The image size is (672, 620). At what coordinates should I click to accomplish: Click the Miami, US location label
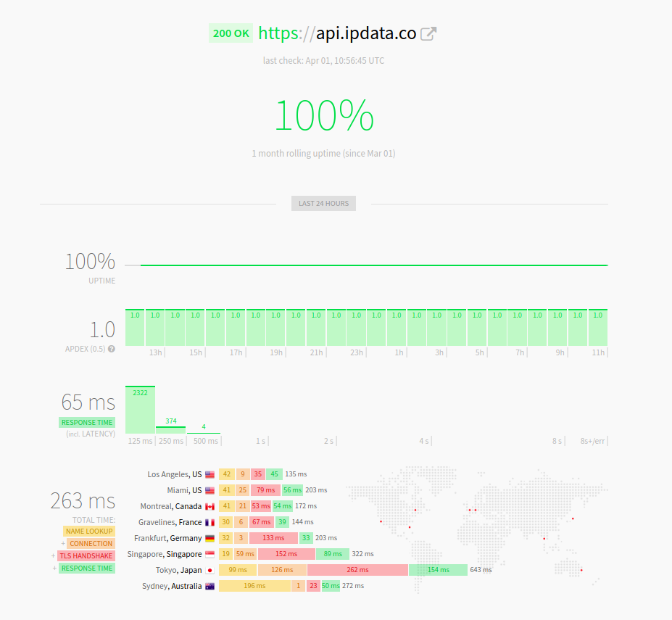click(184, 490)
